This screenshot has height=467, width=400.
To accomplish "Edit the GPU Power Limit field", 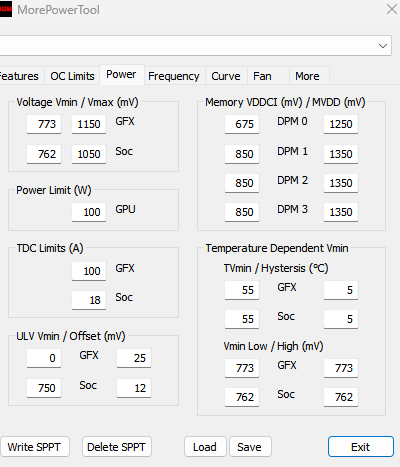I will (x=89, y=212).
